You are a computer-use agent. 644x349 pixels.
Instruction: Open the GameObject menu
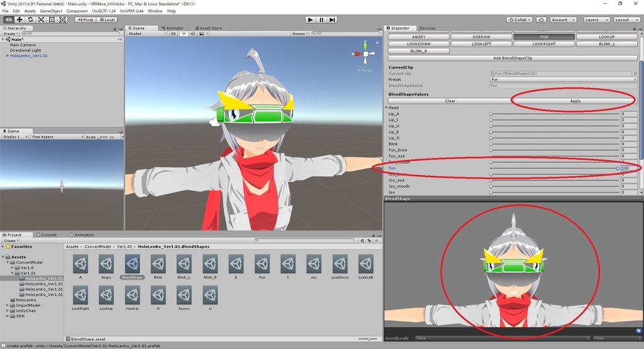click(x=51, y=11)
